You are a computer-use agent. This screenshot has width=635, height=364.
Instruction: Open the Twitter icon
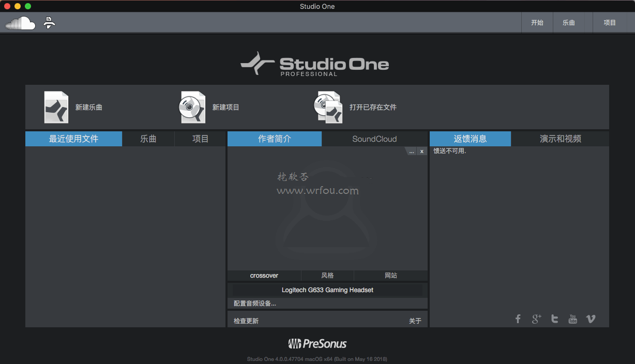555,319
